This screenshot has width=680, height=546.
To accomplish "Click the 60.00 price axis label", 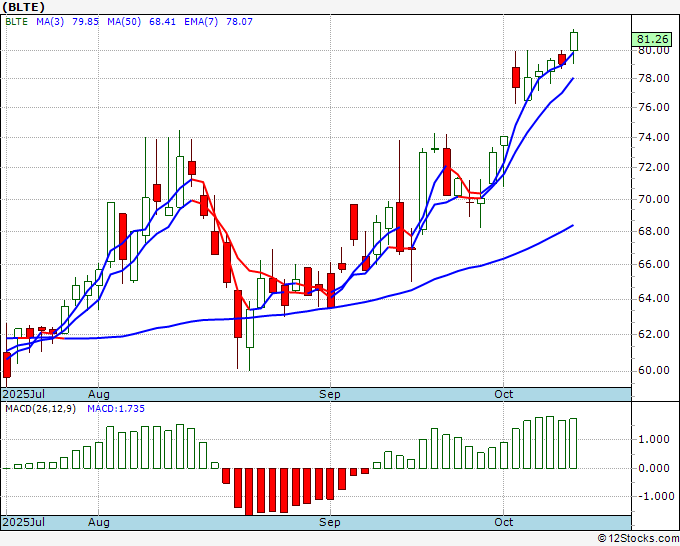I will point(654,370).
